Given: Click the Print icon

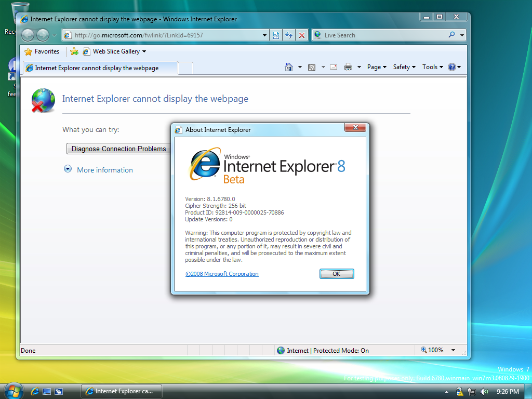Looking at the screenshot, I should [348, 67].
